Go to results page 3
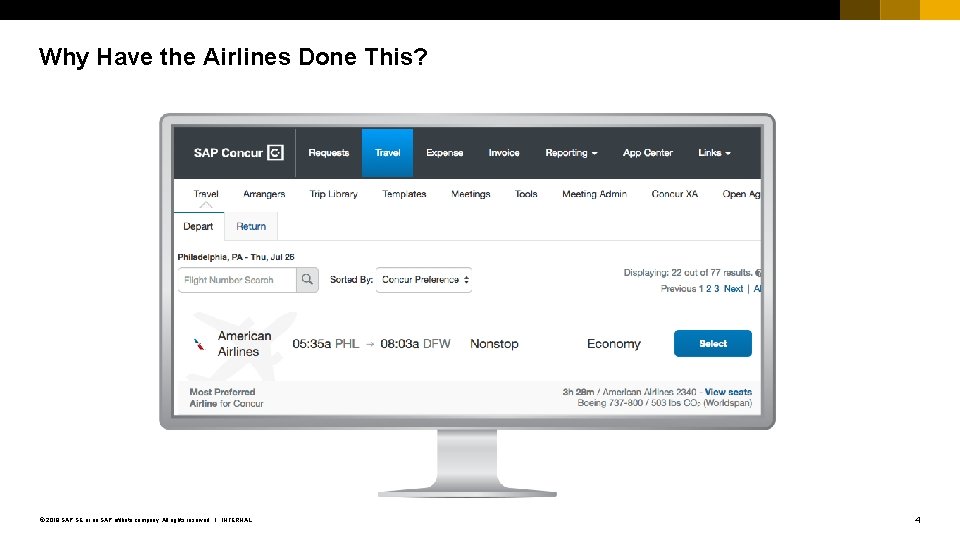 (x=717, y=289)
